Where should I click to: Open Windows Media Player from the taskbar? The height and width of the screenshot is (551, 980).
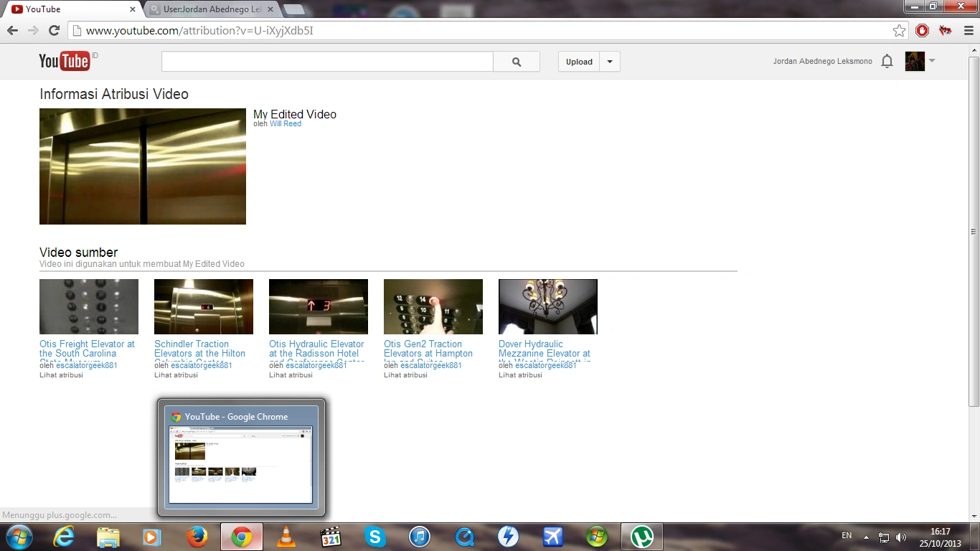[x=152, y=537]
